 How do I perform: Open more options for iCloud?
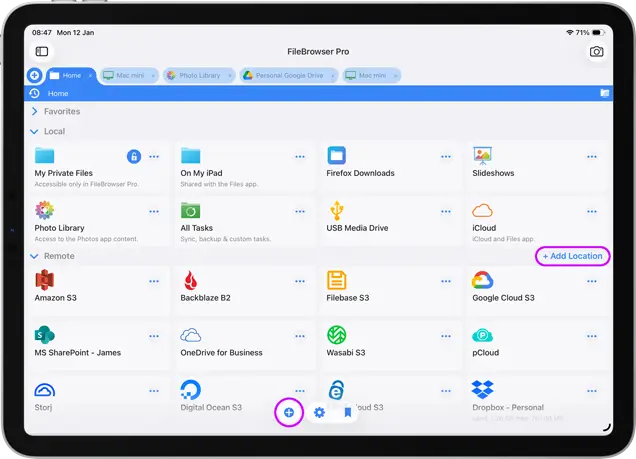tap(592, 211)
